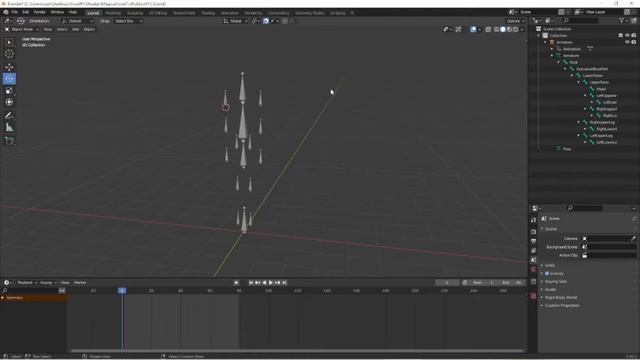Open the timeline Marker menu

coord(80,282)
